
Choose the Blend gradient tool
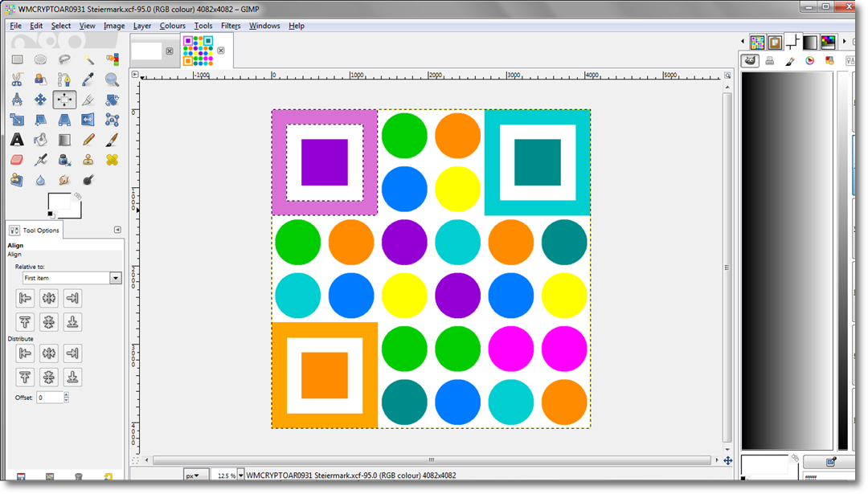coord(64,140)
